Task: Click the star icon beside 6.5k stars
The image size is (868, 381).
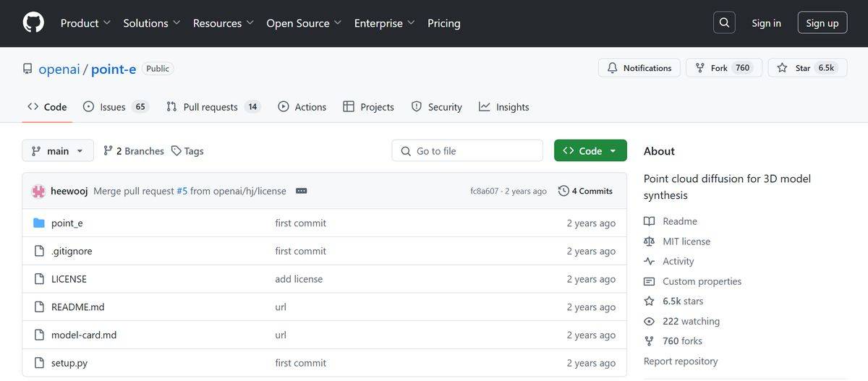Action: [649, 301]
